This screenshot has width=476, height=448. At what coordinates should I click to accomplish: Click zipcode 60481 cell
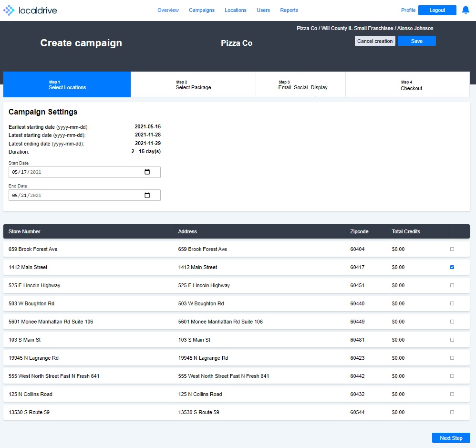[x=357, y=340]
